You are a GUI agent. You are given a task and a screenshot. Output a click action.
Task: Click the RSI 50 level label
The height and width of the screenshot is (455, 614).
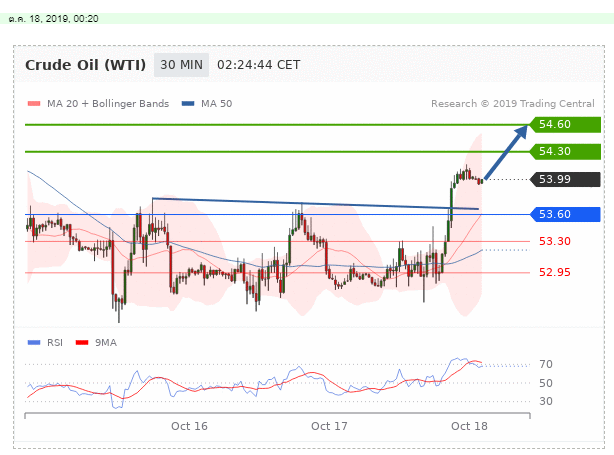546,383
